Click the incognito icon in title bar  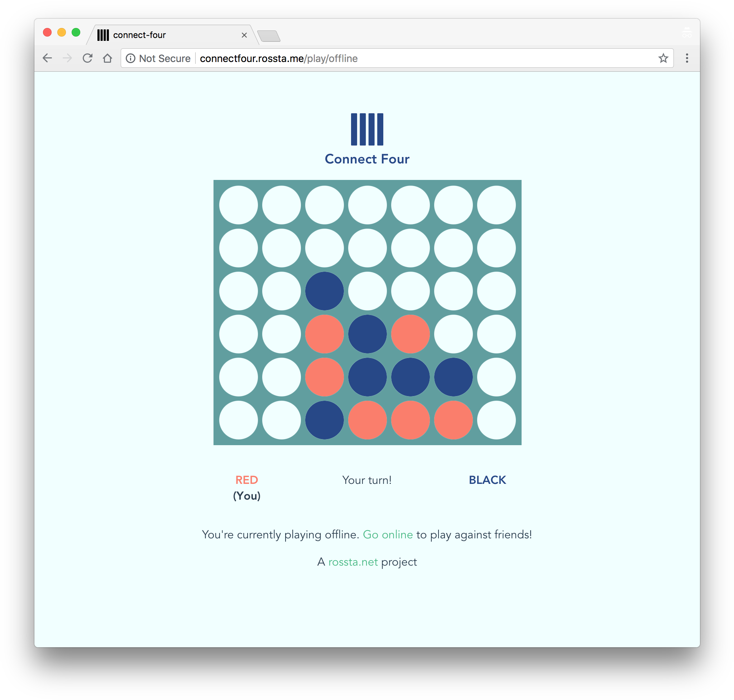[687, 33]
